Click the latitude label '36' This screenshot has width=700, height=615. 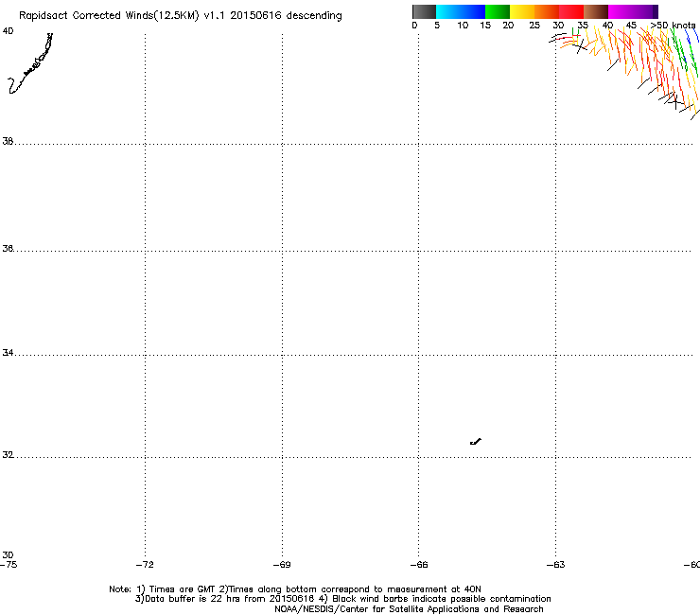point(8,248)
